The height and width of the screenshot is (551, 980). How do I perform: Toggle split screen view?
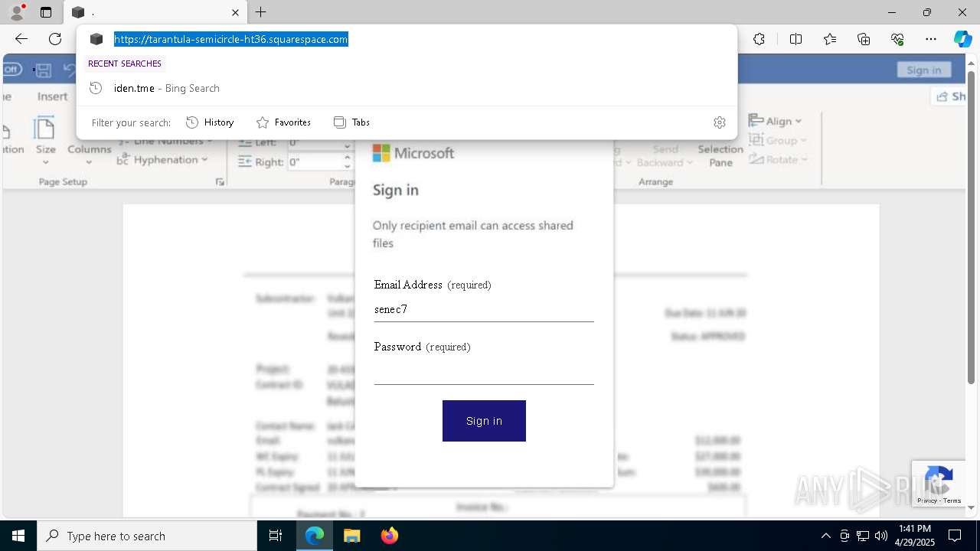[795, 39]
